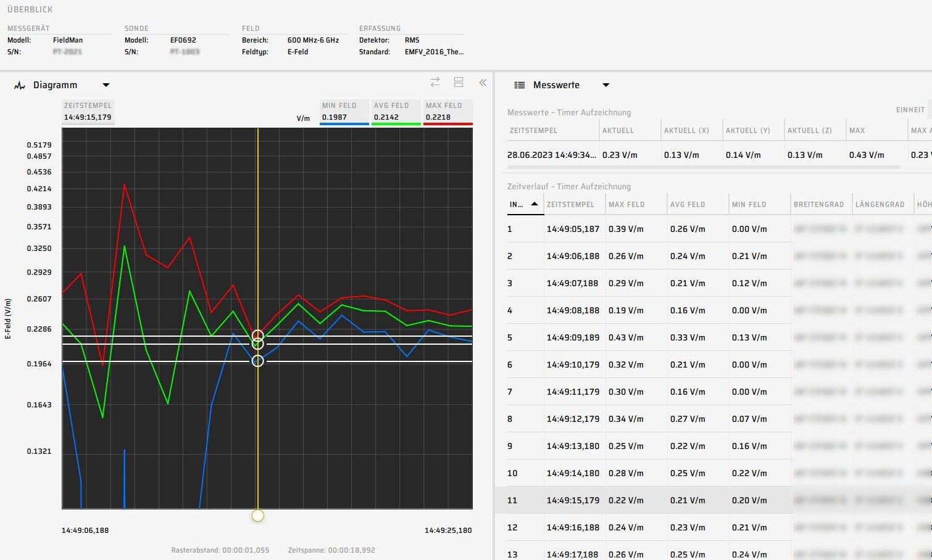932x560 pixels.
Task: Click the yellow timeline cursor handle below chart
Action: [258, 516]
